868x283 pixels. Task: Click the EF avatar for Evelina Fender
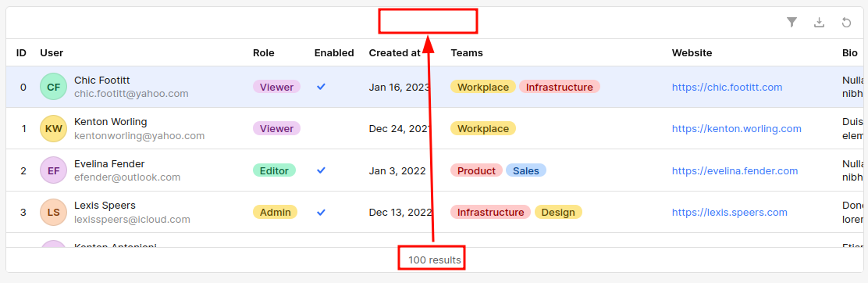coord(54,171)
